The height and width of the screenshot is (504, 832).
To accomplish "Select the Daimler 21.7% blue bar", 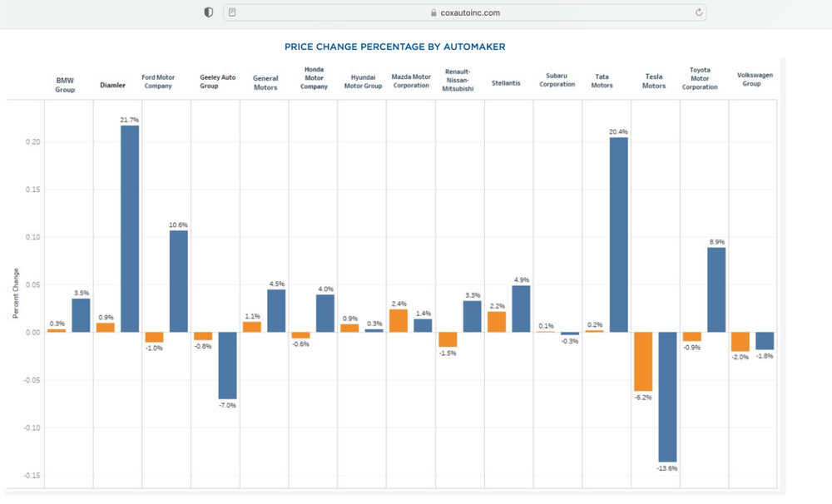I will tap(130, 229).
